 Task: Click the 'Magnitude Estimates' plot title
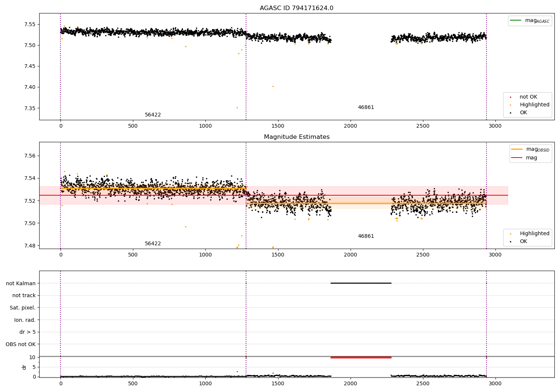pos(296,137)
